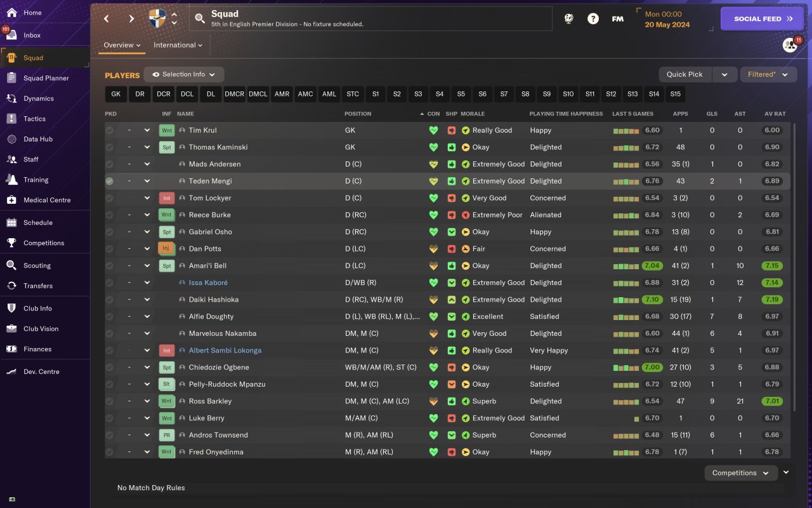Tick the pick circle for Dan Potts
The height and width of the screenshot is (508, 812).
110,249
